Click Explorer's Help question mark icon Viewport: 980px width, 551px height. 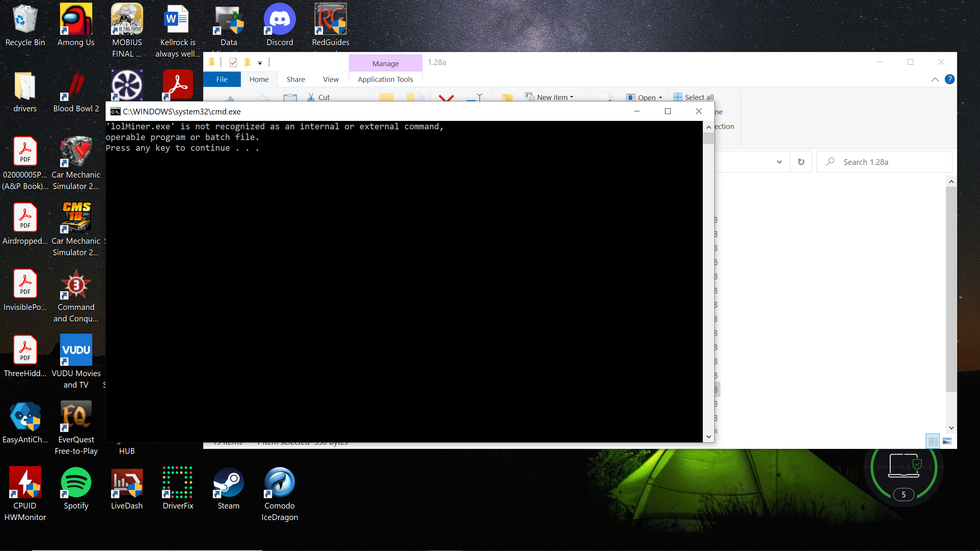[949, 79]
